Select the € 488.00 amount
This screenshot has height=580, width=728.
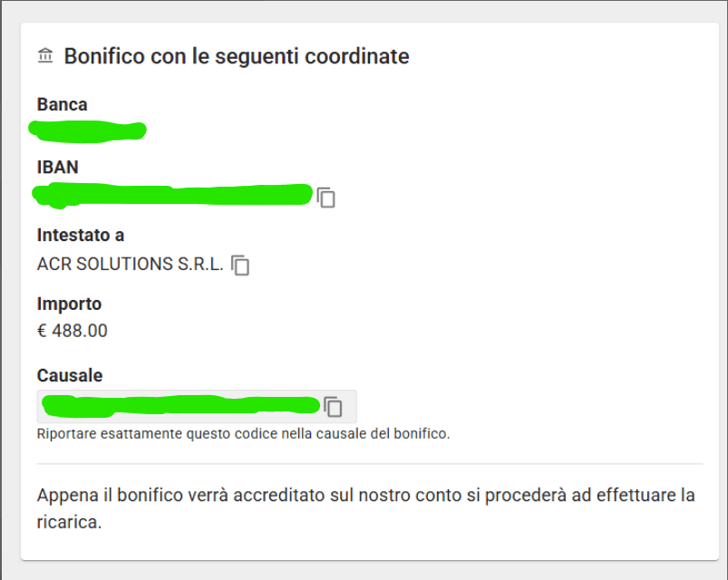(72, 331)
